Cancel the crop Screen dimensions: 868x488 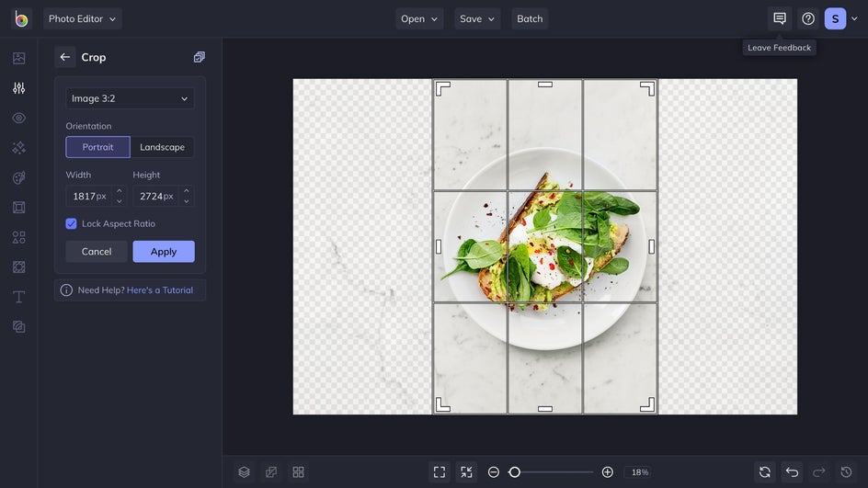coord(97,252)
